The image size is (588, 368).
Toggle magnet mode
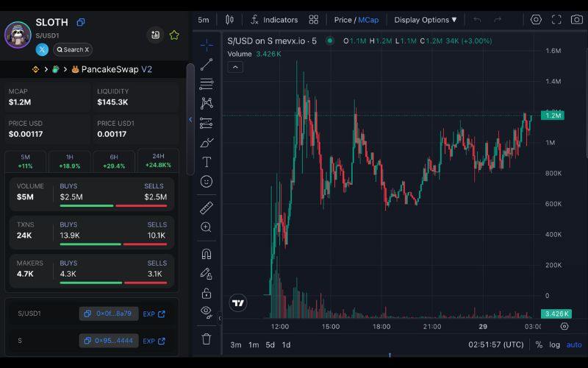click(x=207, y=254)
